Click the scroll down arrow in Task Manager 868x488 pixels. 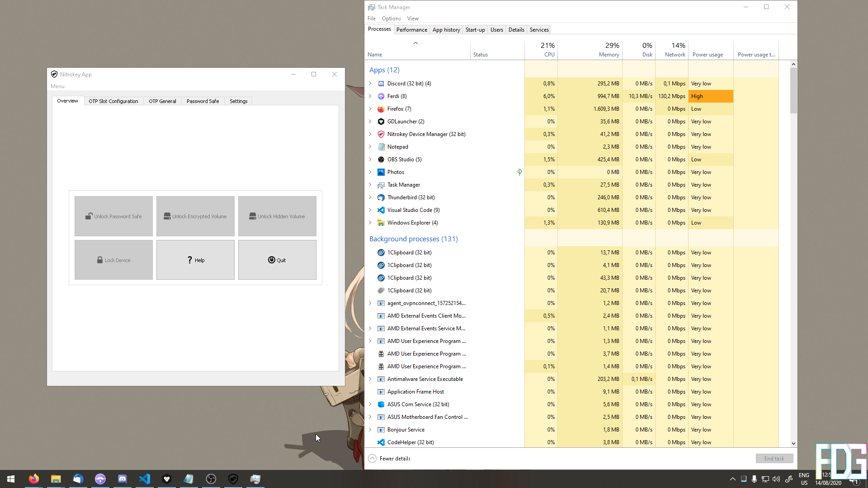793,444
